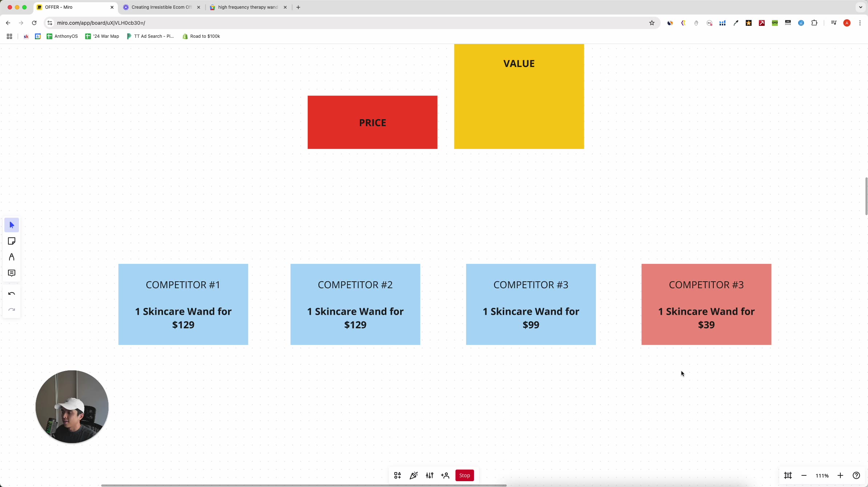Open the Chrome profile avatar A
The width and height of the screenshot is (868, 487).
point(847,23)
